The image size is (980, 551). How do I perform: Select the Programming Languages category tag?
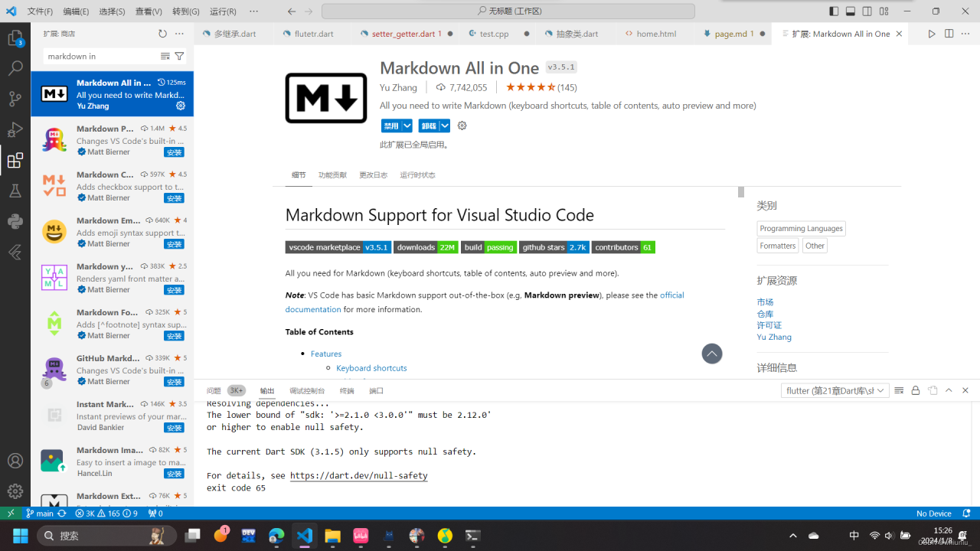tap(802, 228)
